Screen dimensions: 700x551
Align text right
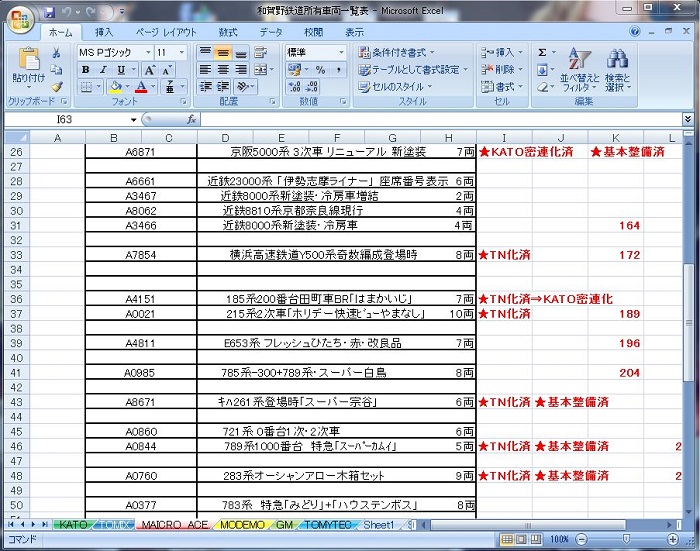(x=241, y=70)
